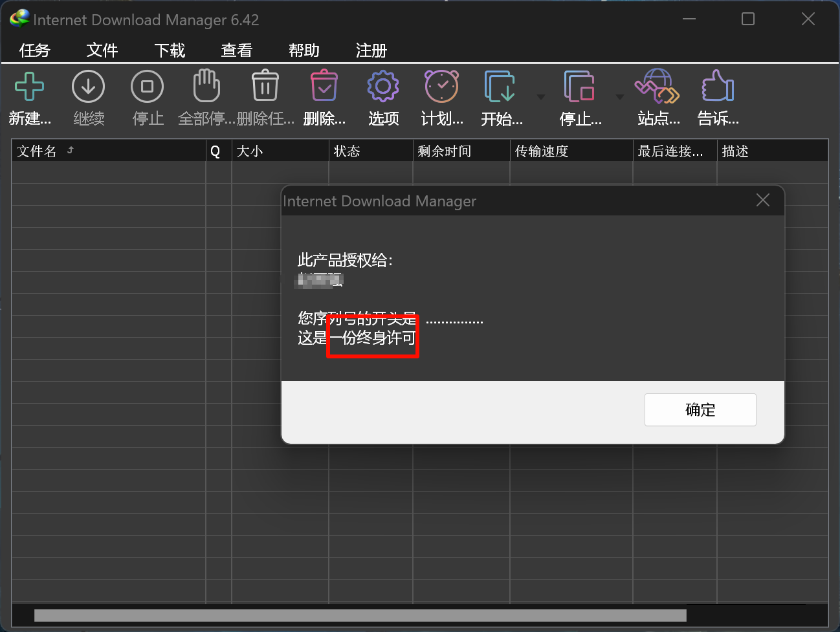The width and height of the screenshot is (840, 632).
Task: Sort by 描述 column header
Action: (x=773, y=151)
